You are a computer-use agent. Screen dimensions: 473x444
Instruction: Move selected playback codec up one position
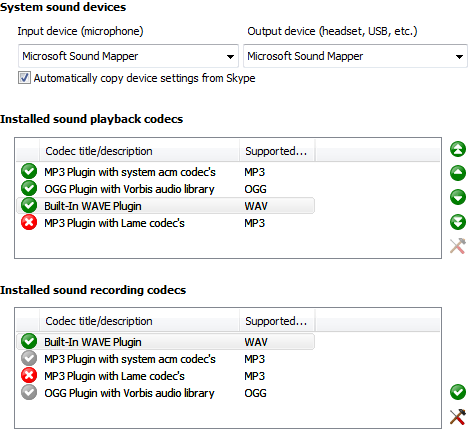[x=458, y=173]
